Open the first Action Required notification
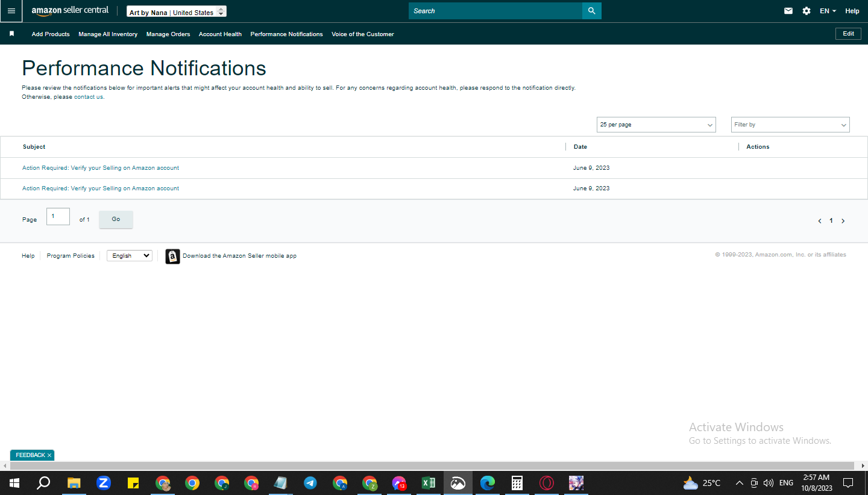868x495 pixels. (101, 168)
